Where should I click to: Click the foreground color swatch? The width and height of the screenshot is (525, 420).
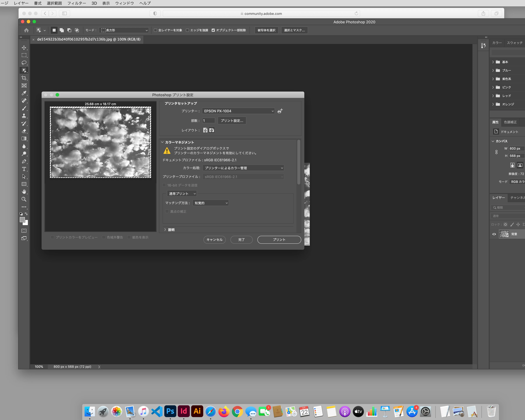pyautogui.click(x=22, y=220)
